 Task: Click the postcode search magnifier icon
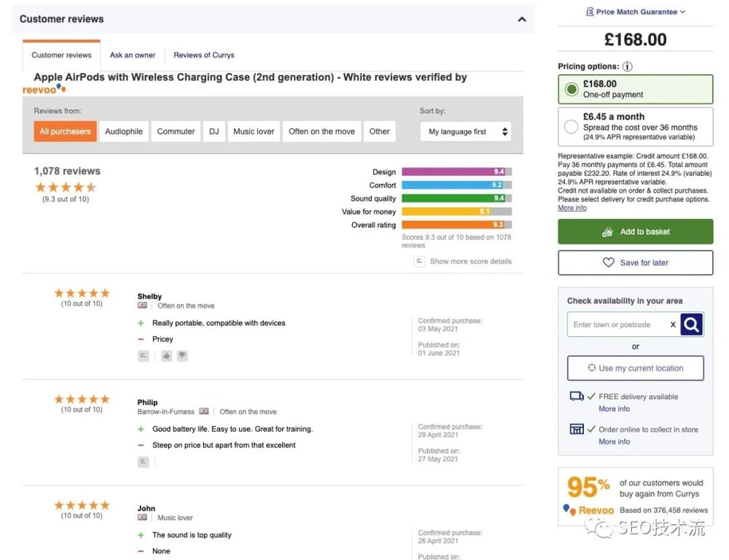(691, 324)
